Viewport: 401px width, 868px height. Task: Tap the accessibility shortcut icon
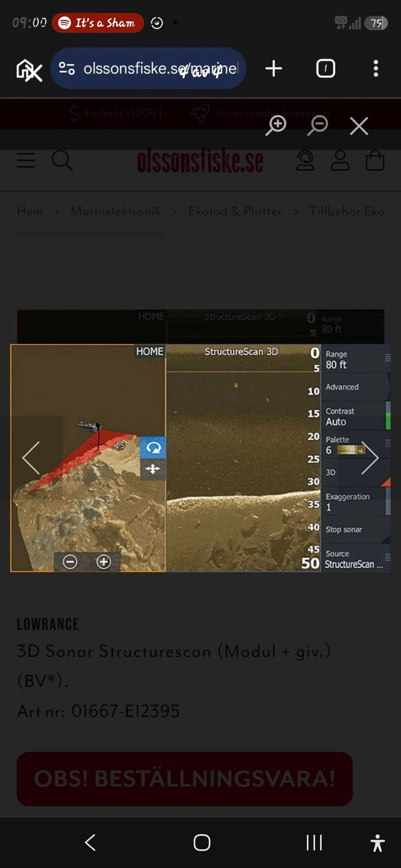coord(377,843)
